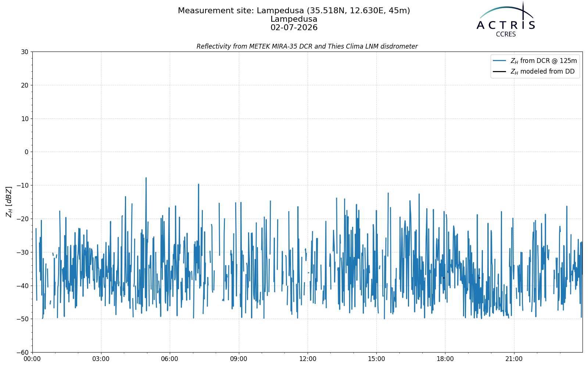Click the date "02-07-2026"

[x=294, y=28]
